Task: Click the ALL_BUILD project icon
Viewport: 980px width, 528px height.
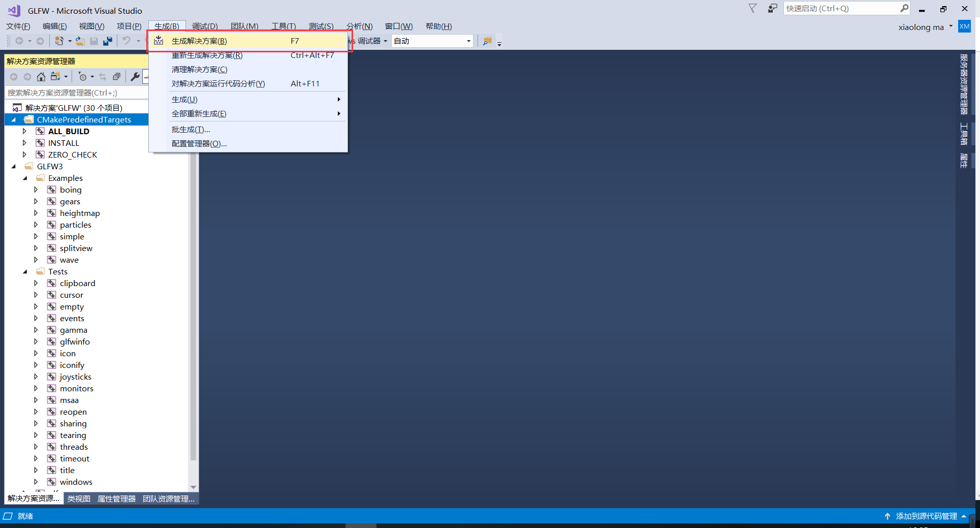Action: [x=40, y=131]
